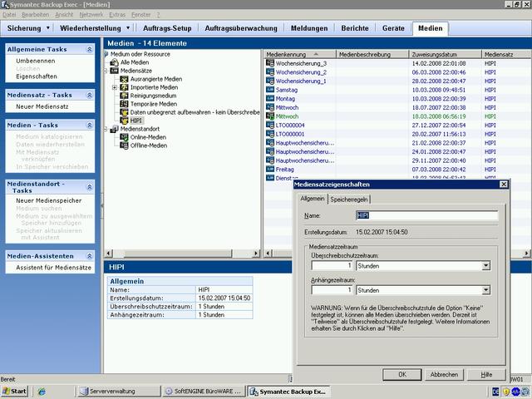
Task: Open the Extras menu
Action: [117, 15]
